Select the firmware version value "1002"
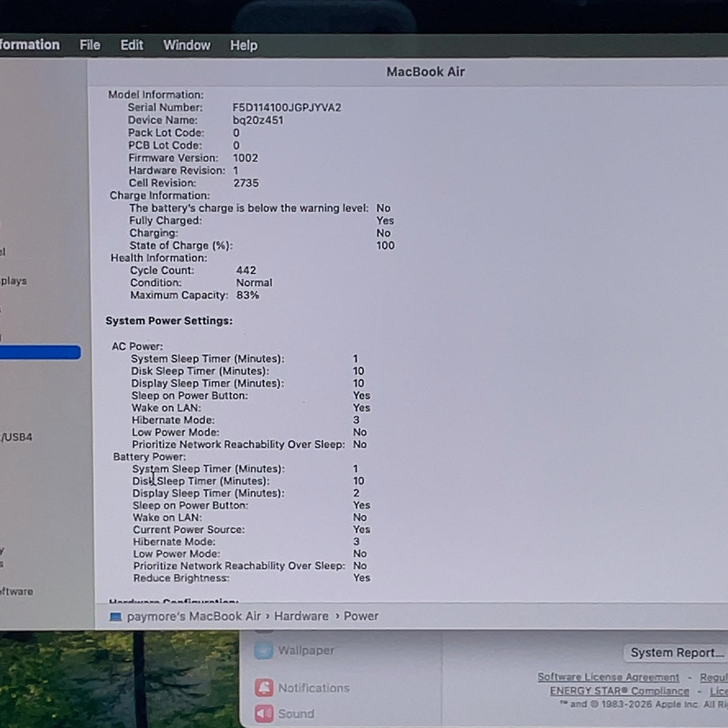Screen dimensions: 728x728 pos(246,158)
